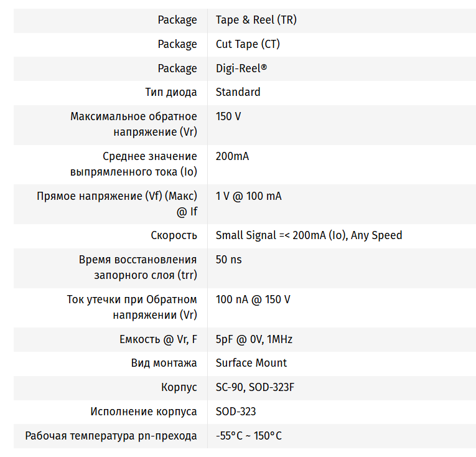
Task: Select the "100 nA @ 150 V" leakage value
Action: (253, 299)
